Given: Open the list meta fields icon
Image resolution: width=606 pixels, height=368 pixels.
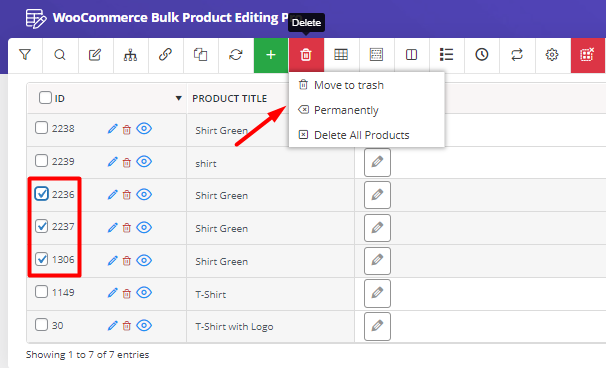Looking at the screenshot, I should pos(446,55).
